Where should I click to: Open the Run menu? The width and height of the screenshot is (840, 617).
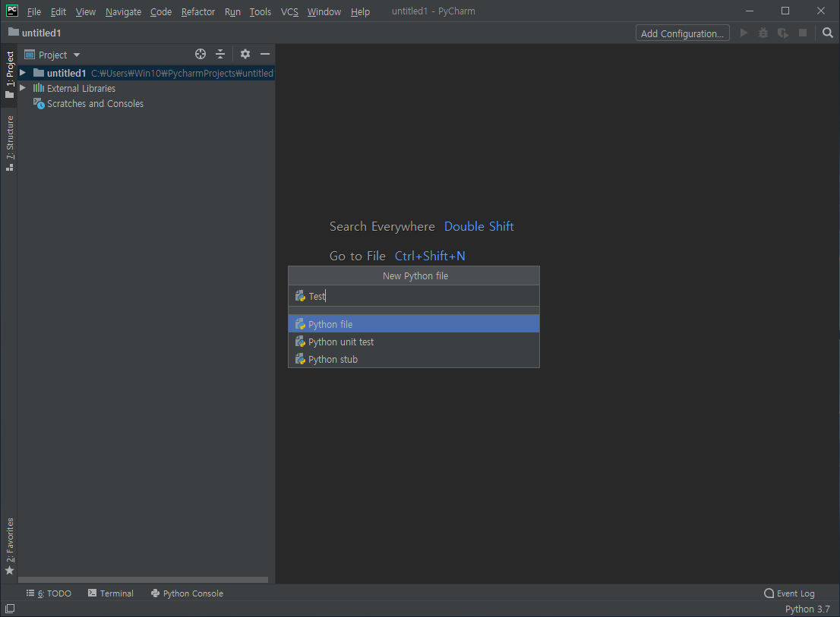point(232,12)
